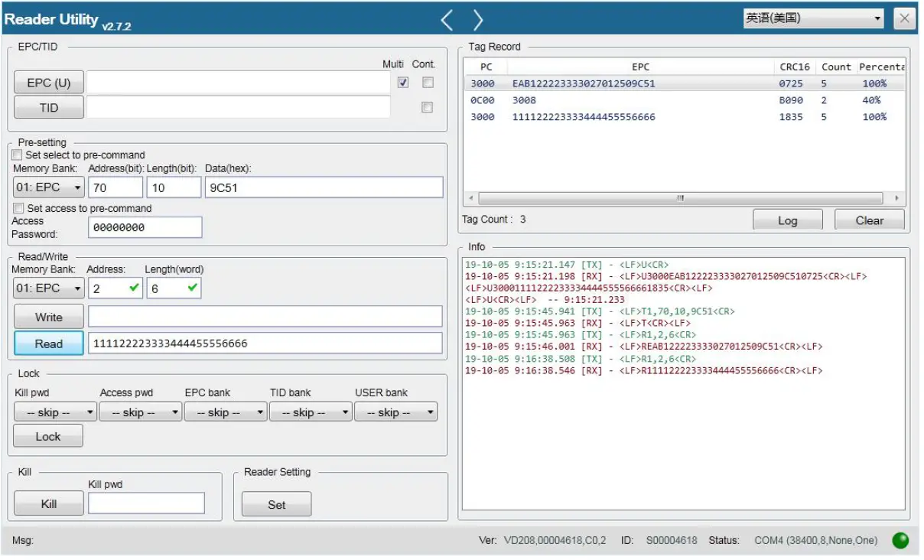Click the right arrow navigation icon
This screenshot has width=924, height=560.
coord(478,20)
